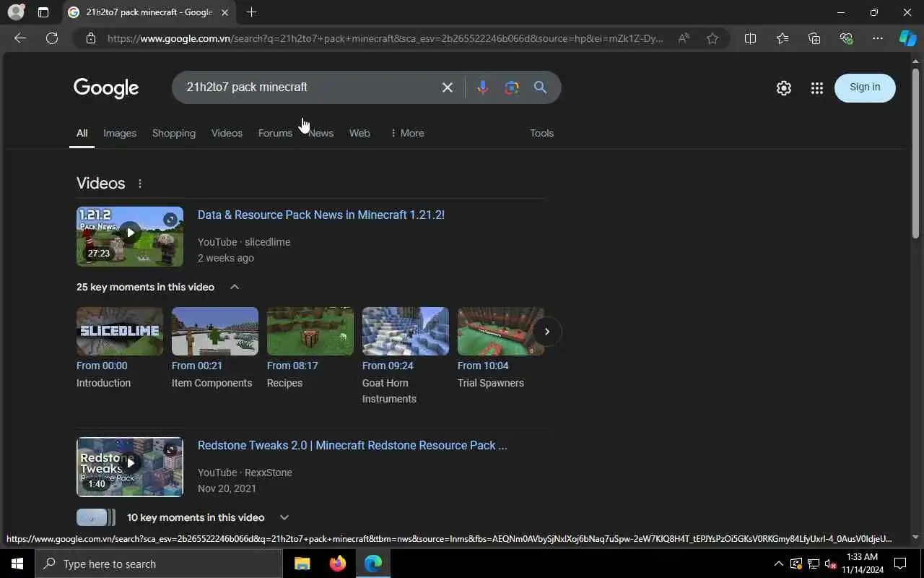This screenshot has height=578, width=924.
Task: Select the All results tab
Action: (82, 133)
